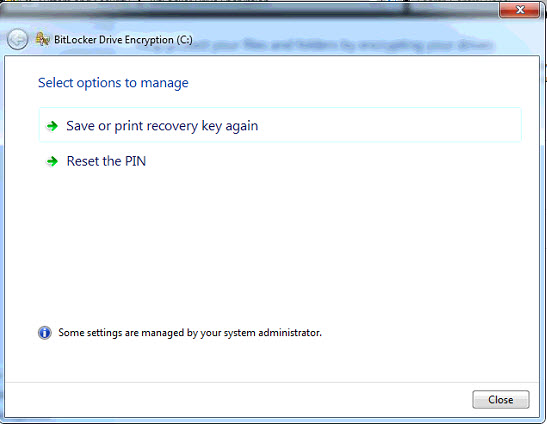Choose the Reset the PIN option
Viewport: 547px width, 424px height.
(x=106, y=161)
